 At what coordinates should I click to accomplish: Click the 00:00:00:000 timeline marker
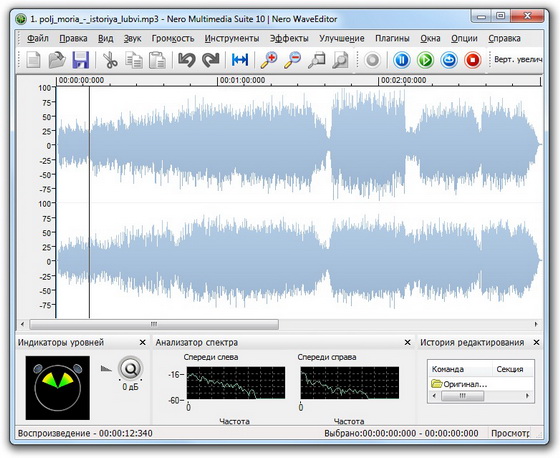(81, 80)
